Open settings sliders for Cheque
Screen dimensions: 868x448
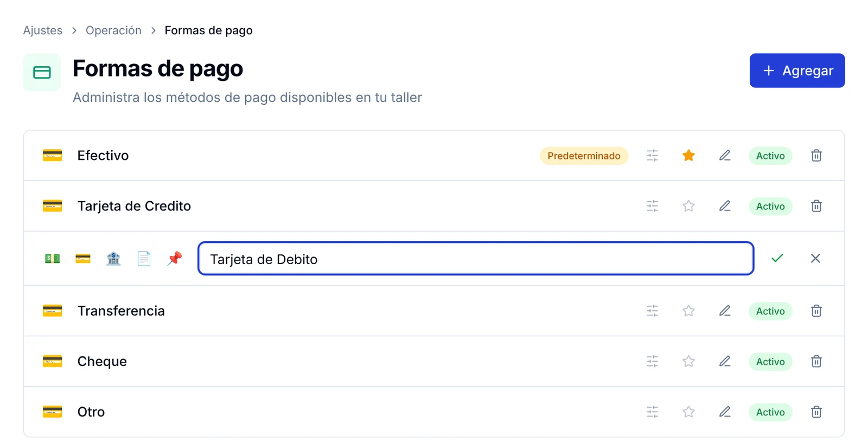point(652,361)
